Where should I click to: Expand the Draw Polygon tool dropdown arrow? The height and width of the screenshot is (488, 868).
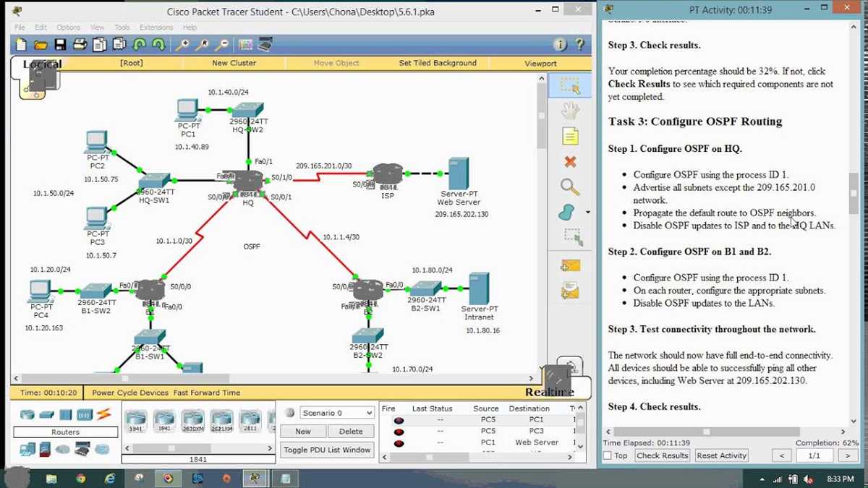[x=587, y=213]
